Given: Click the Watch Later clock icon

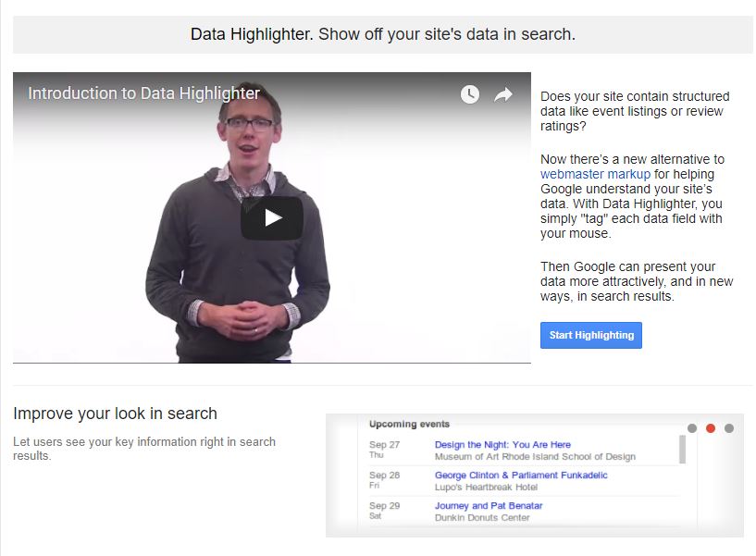Looking at the screenshot, I should pyautogui.click(x=469, y=94).
